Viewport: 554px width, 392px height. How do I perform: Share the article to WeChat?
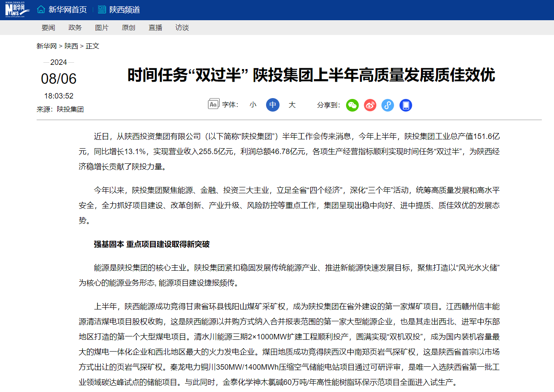352,105
